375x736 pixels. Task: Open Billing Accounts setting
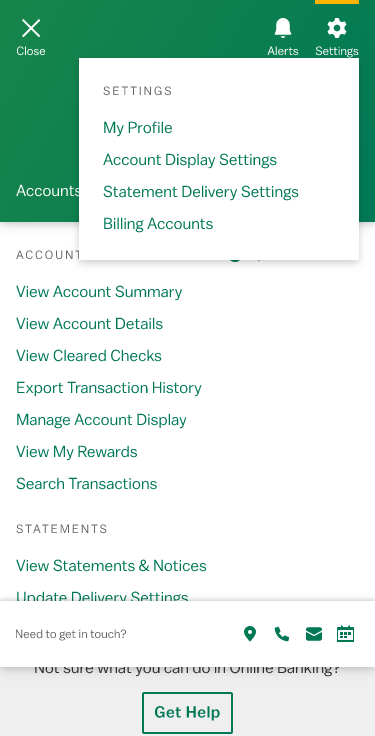coord(158,223)
